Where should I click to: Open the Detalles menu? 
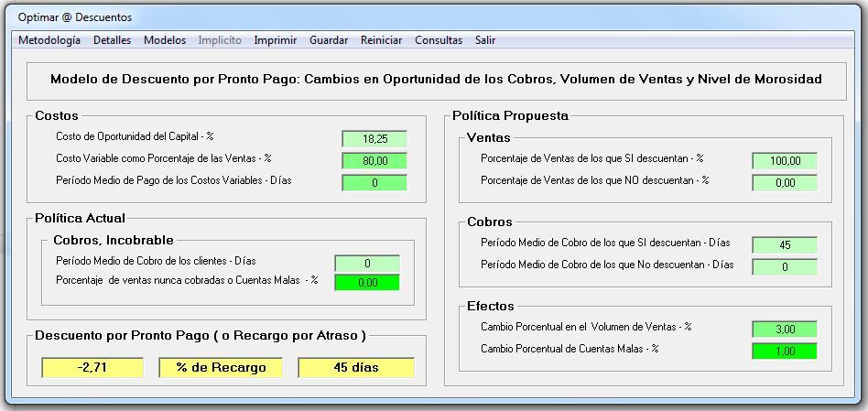(112, 40)
